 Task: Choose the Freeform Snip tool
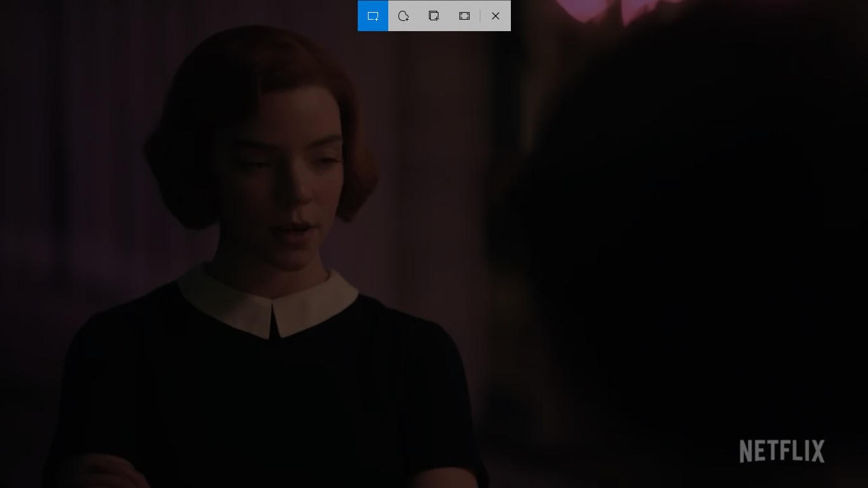point(403,16)
